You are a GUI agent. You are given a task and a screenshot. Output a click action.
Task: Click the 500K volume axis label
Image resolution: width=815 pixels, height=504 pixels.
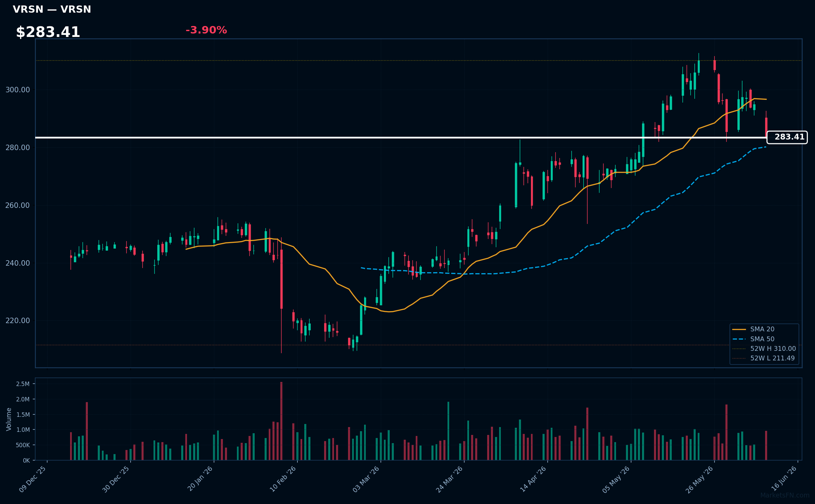tap(23, 445)
